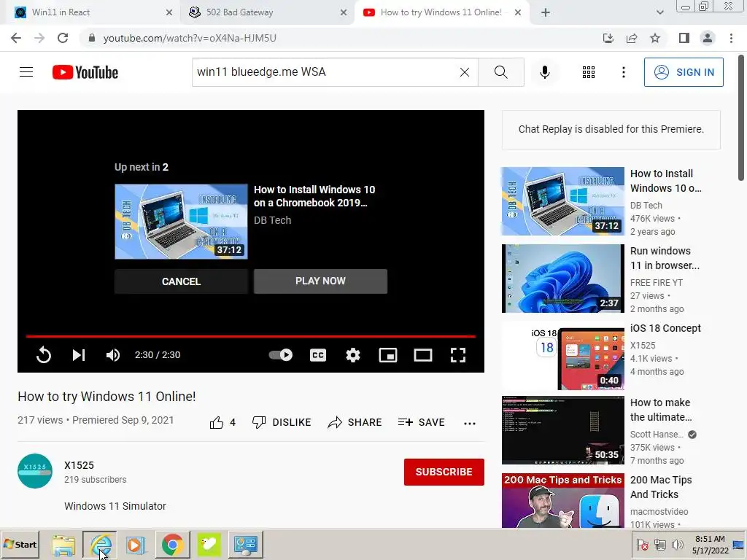Open more actions ellipsis under video
Viewport: 747px width, 560px height.
[x=470, y=424]
